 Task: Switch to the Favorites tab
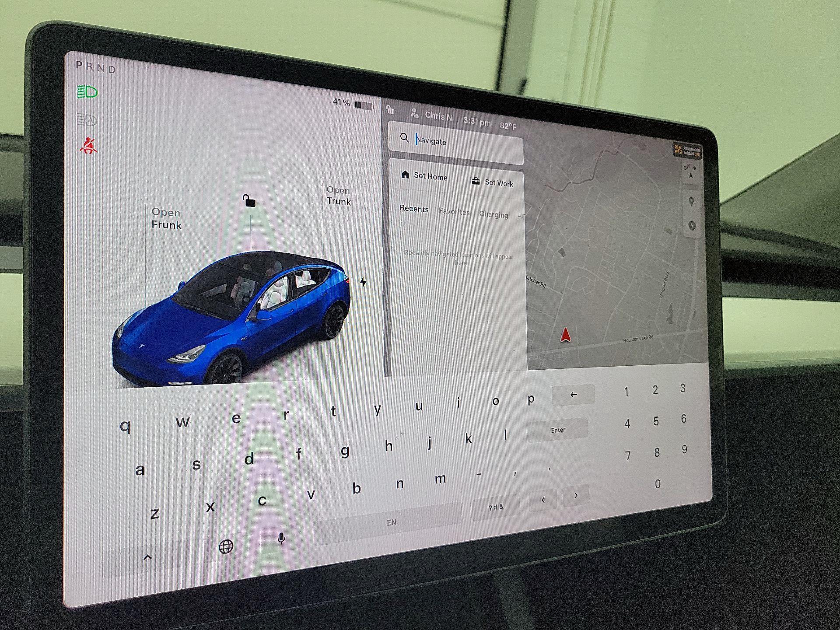coord(454,212)
